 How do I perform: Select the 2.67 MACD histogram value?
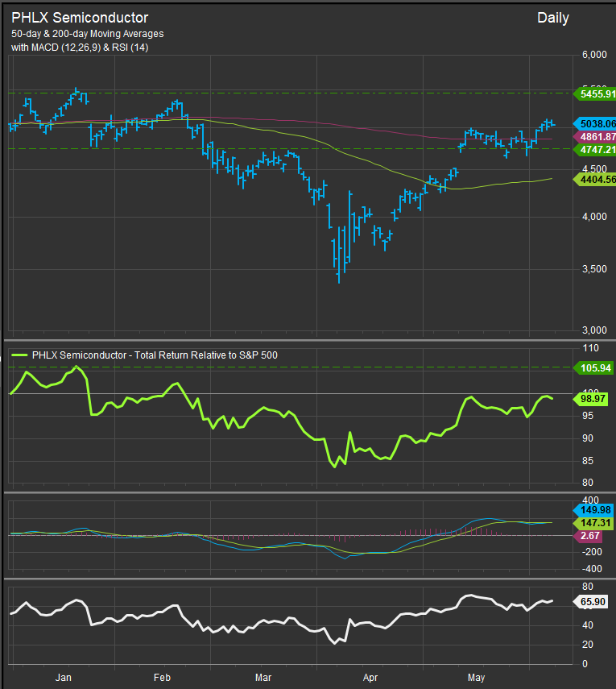[x=589, y=536]
